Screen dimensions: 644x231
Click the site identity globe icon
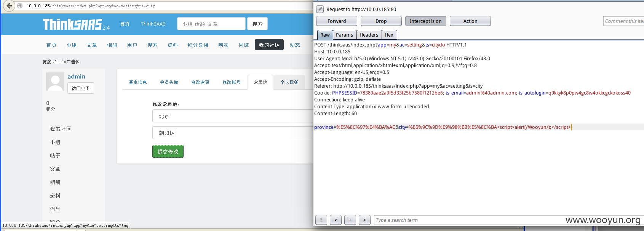(x=20, y=6)
